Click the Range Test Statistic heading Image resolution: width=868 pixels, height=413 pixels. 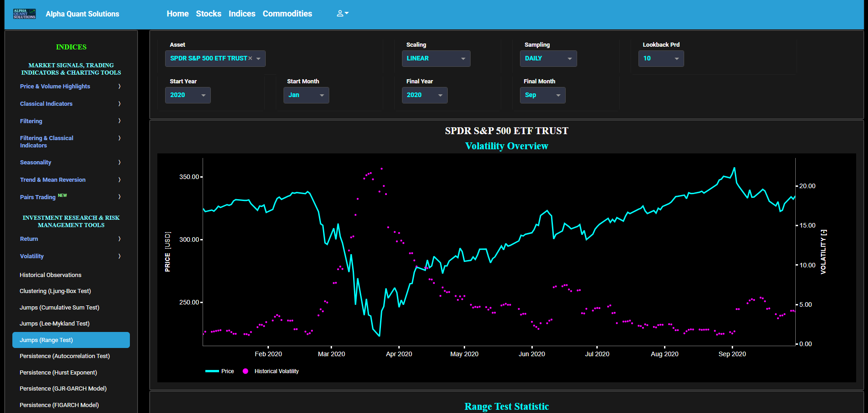[x=506, y=407]
